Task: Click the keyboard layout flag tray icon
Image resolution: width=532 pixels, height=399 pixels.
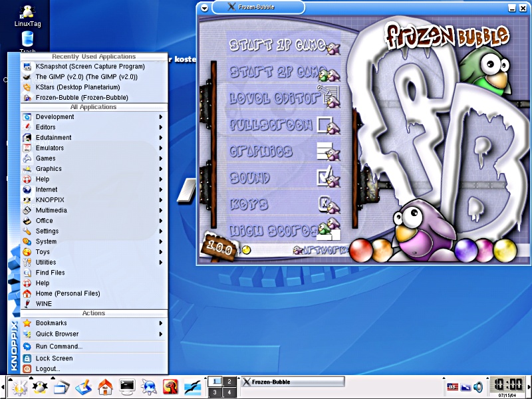Action: point(452,386)
